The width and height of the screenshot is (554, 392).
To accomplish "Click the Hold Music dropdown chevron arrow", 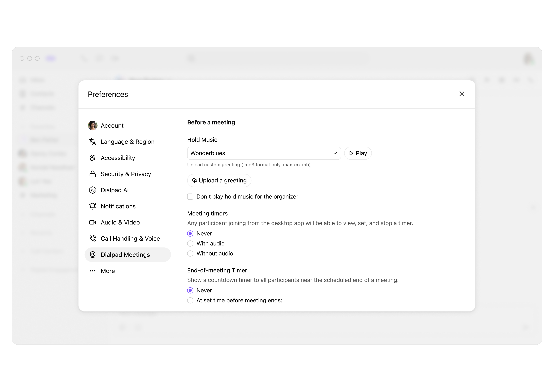I will point(335,153).
